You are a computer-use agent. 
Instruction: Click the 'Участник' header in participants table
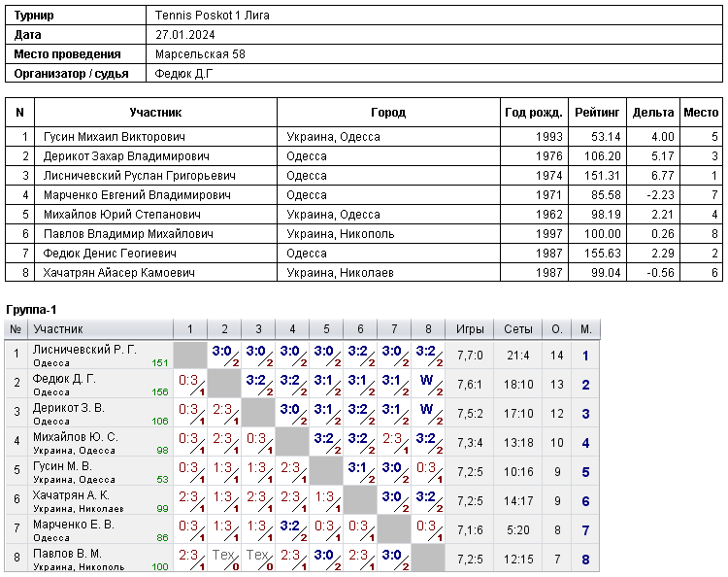(x=155, y=113)
